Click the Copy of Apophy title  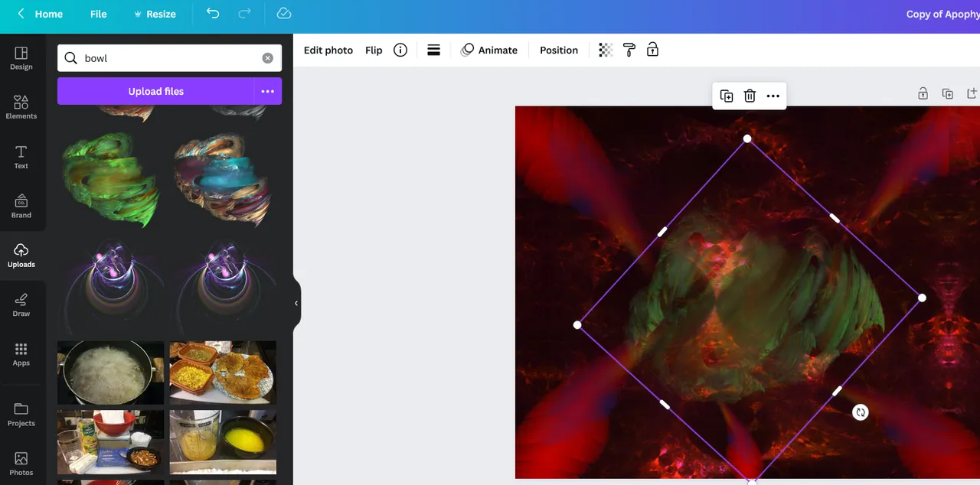[942, 14]
